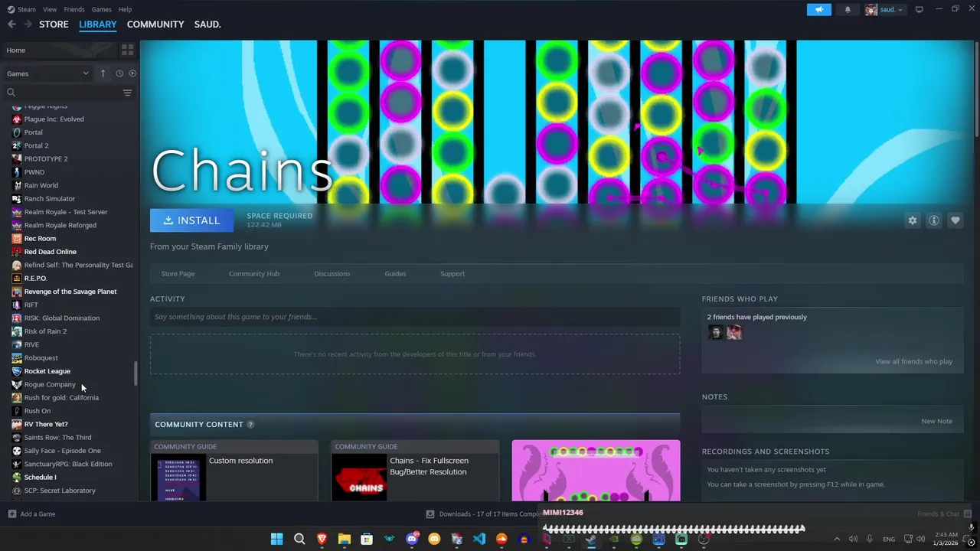
Task: Go to the COMMUNITY tab
Action: pos(155,24)
